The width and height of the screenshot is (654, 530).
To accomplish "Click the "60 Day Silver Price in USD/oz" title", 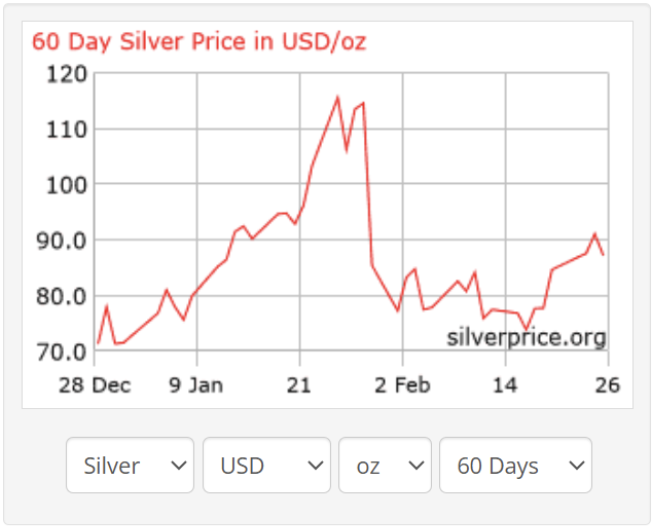I will [x=200, y=42].
